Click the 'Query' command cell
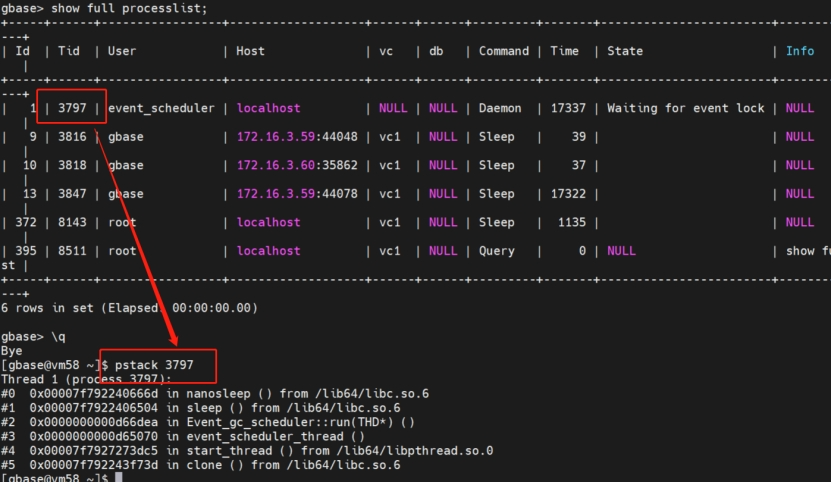This screenshot has height=482, width=831. 497,251
